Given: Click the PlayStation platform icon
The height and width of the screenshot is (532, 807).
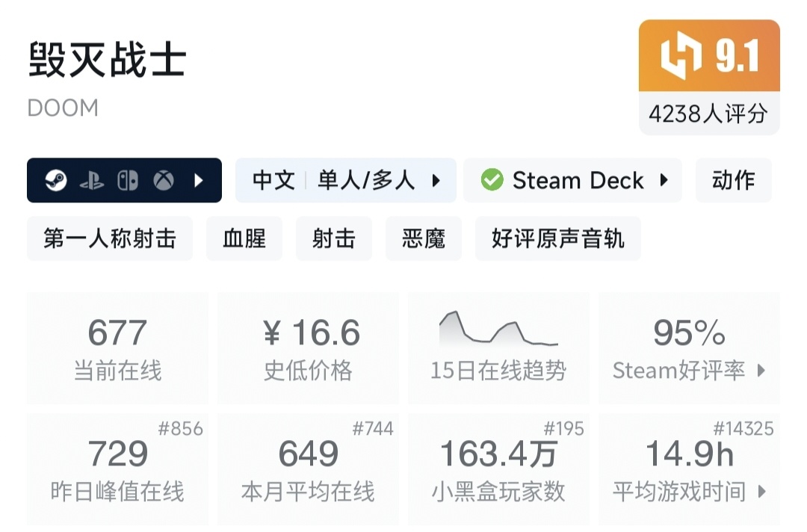Looking at the screenshot, I should pos(92,181).
